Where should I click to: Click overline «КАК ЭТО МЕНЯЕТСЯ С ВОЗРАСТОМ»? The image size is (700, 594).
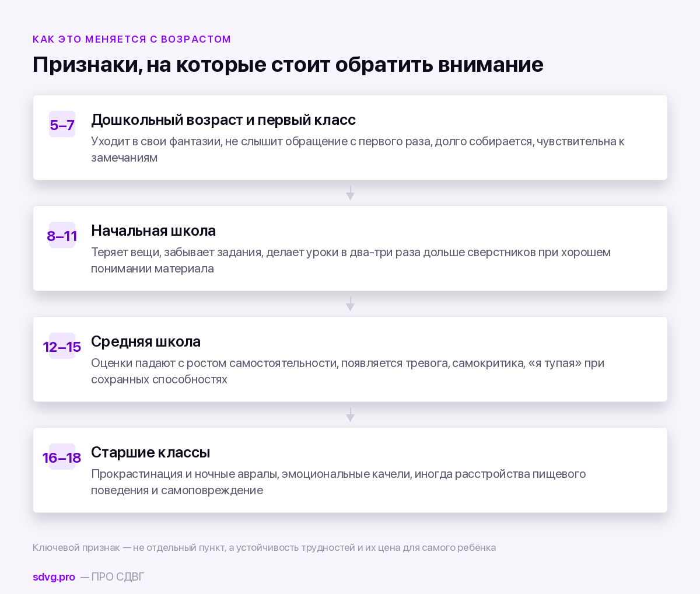tap(132, 39)
